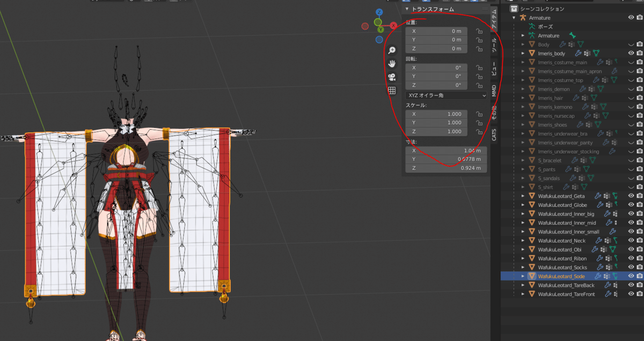Toggle camera view with the camera icon

click(x=392, y=77)
